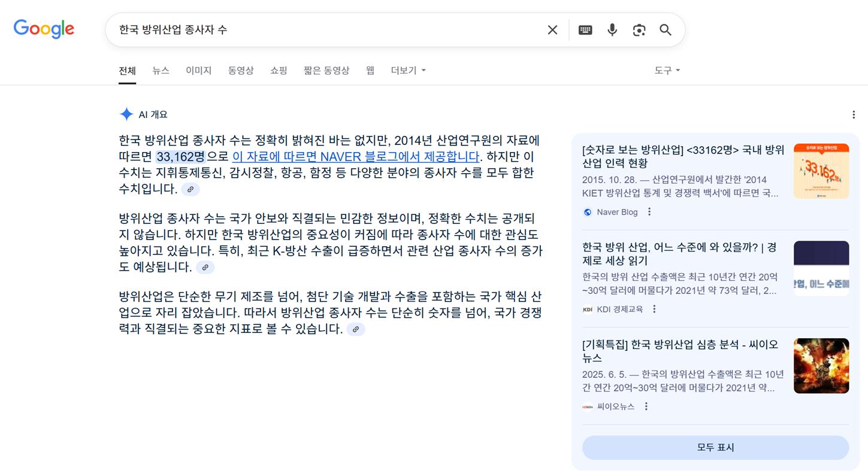
Task: Open the 쇼핑 tab
Action: coord(279,71)
